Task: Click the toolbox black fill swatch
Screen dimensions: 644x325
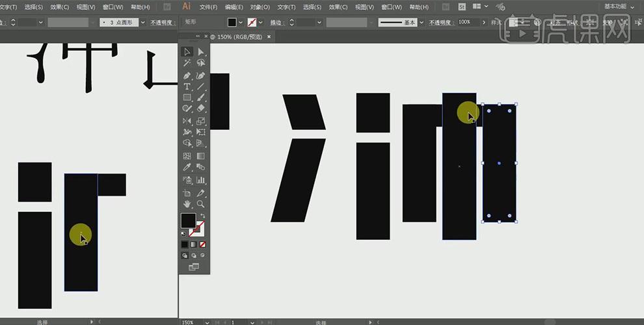Action: click(189, 221)
